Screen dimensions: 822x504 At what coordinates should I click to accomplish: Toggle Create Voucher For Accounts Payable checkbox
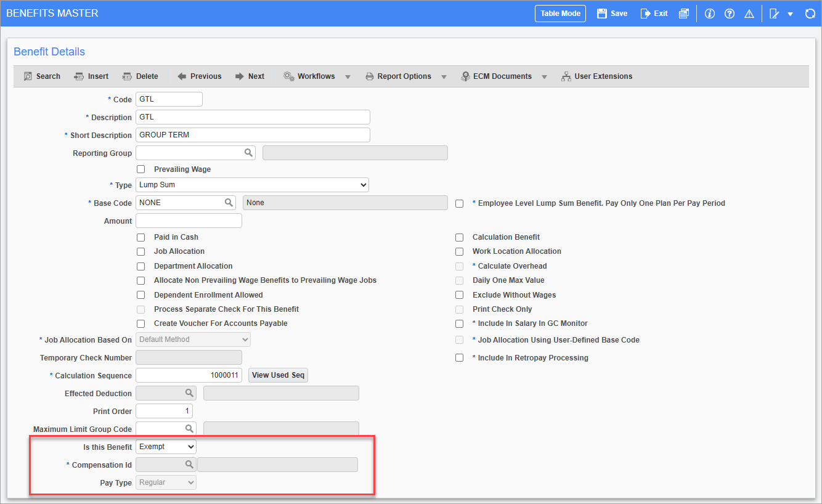pyautogui.click(x=141, y=323)
